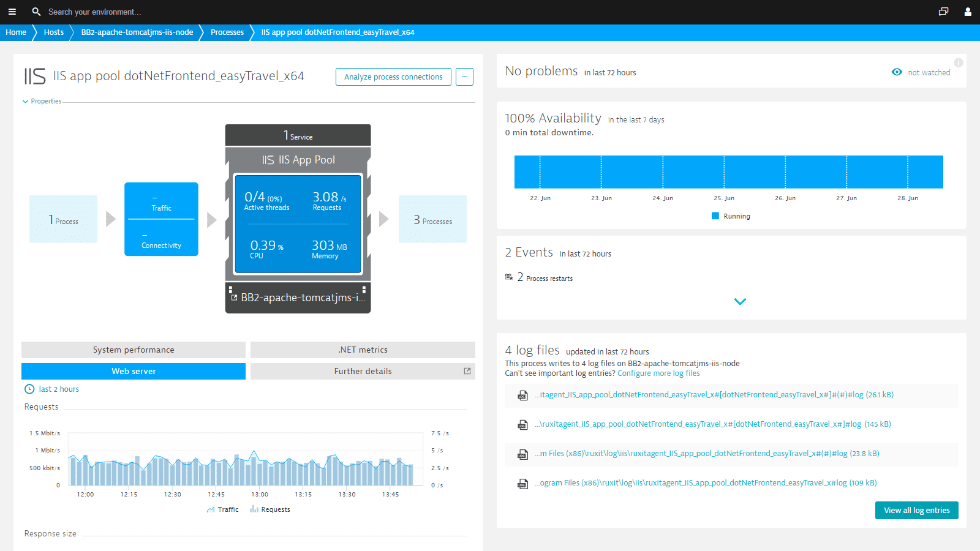
Task: Open the more options ellipsis button
Action: (464, 77)
